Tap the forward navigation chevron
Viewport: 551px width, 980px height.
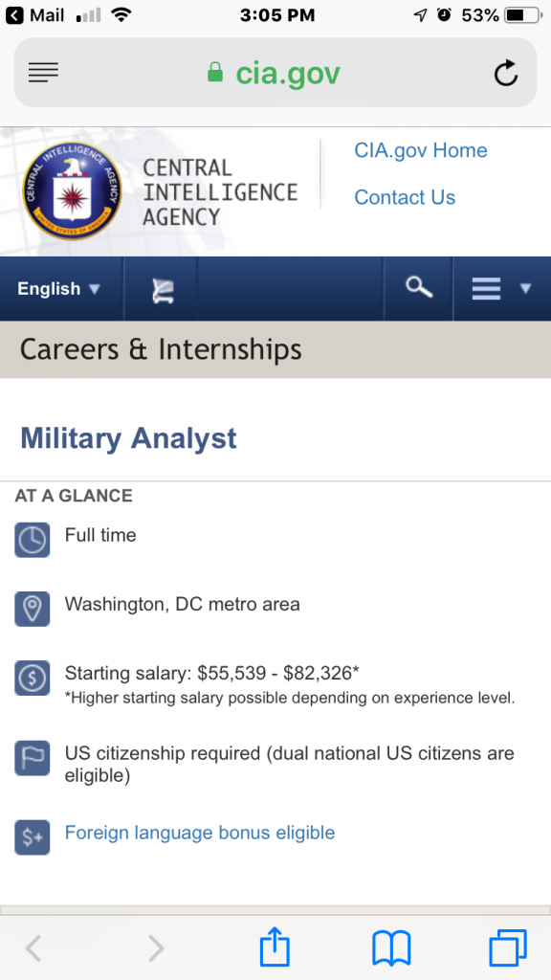[157, 948]
